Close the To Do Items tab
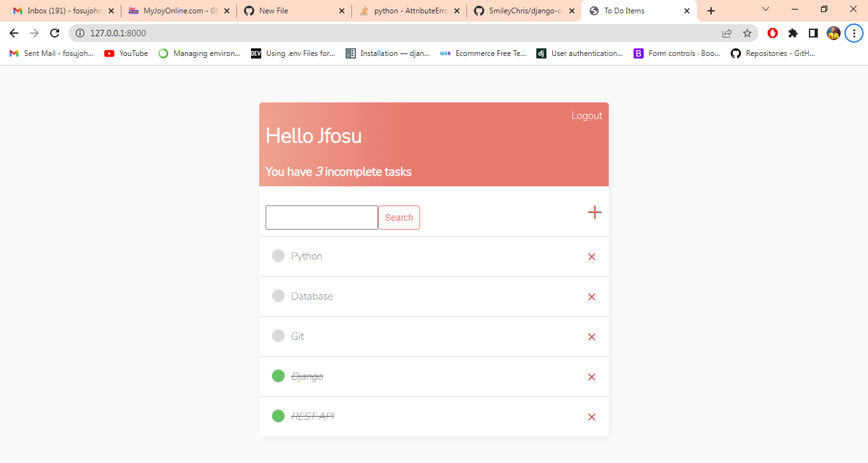 (x=687, y=11)
